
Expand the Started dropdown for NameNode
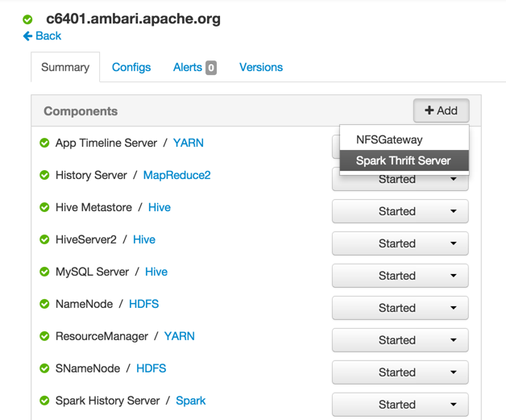tap(400, 308)
